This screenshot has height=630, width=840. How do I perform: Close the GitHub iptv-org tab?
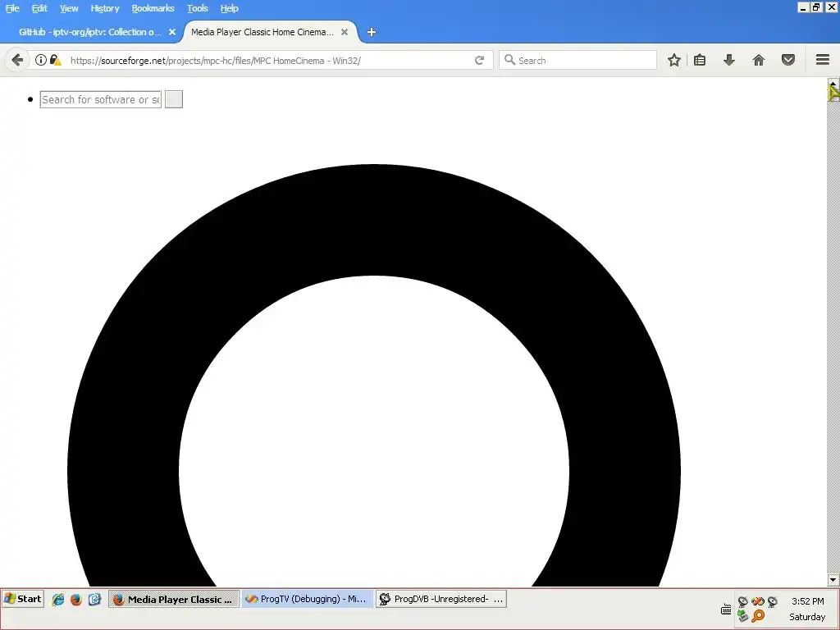pyautogui.click(x=172, y=32)
